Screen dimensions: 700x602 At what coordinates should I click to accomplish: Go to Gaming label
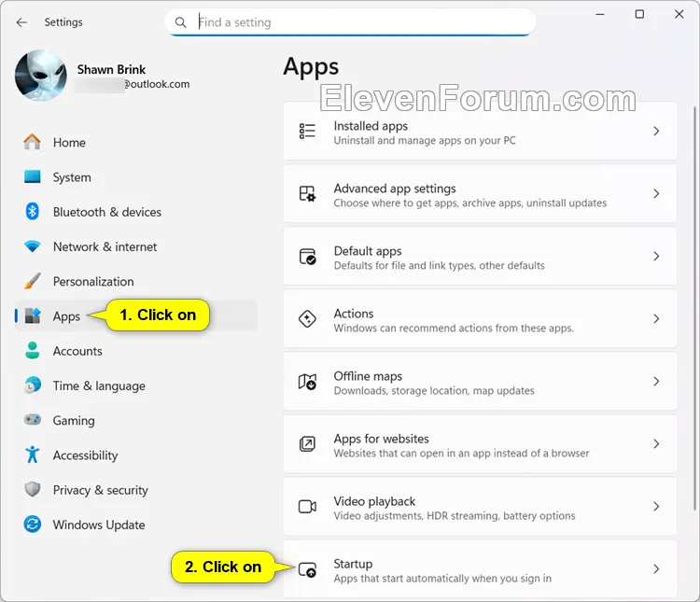pyautogui.click(x=74, y=421)
